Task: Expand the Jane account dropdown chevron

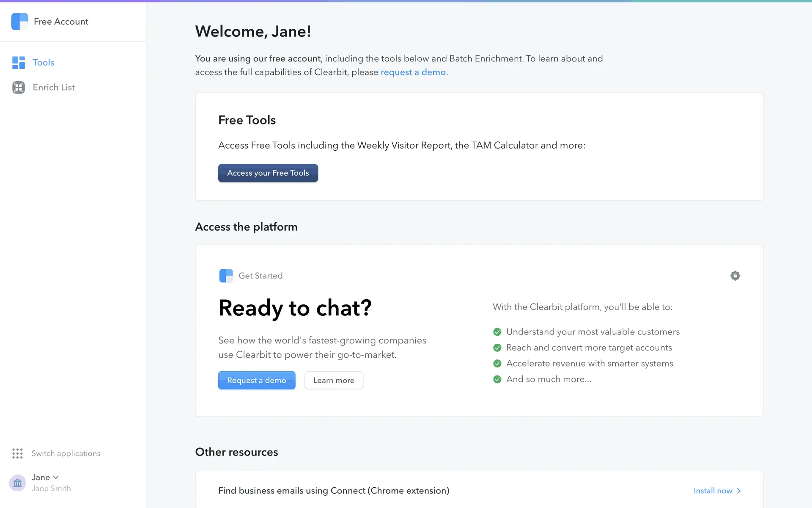Action: click(x=56, y=478)
